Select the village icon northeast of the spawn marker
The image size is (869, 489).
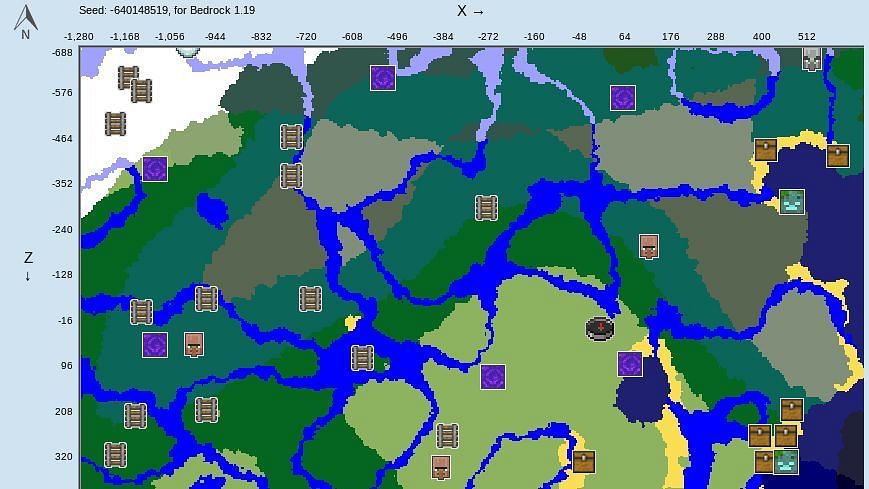[648, 246]
